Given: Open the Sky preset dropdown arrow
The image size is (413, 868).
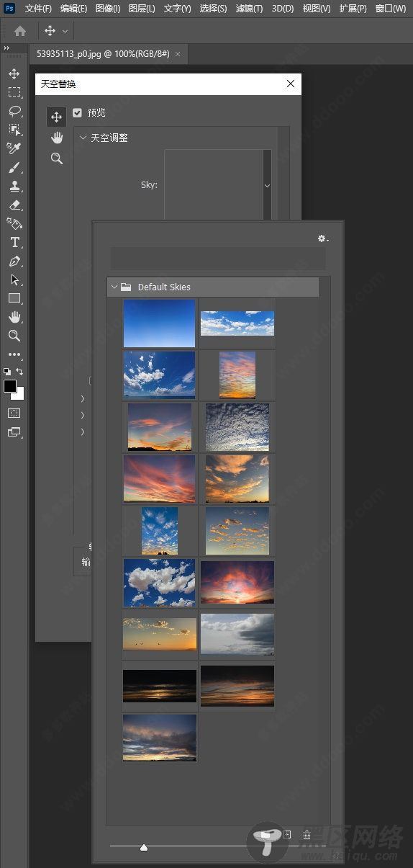Looking at the screenshot, I should (x=267, y=185).
